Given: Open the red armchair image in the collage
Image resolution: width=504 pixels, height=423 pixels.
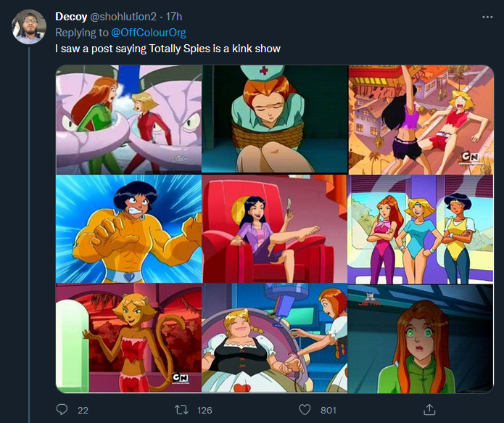Looking at the screenshot, I should pyautogui.click(x=275, y=229).
